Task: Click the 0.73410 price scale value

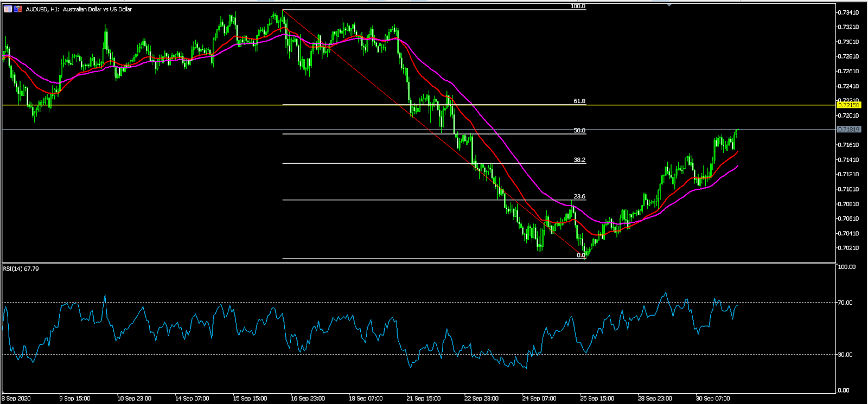Action: pos(848,12)
